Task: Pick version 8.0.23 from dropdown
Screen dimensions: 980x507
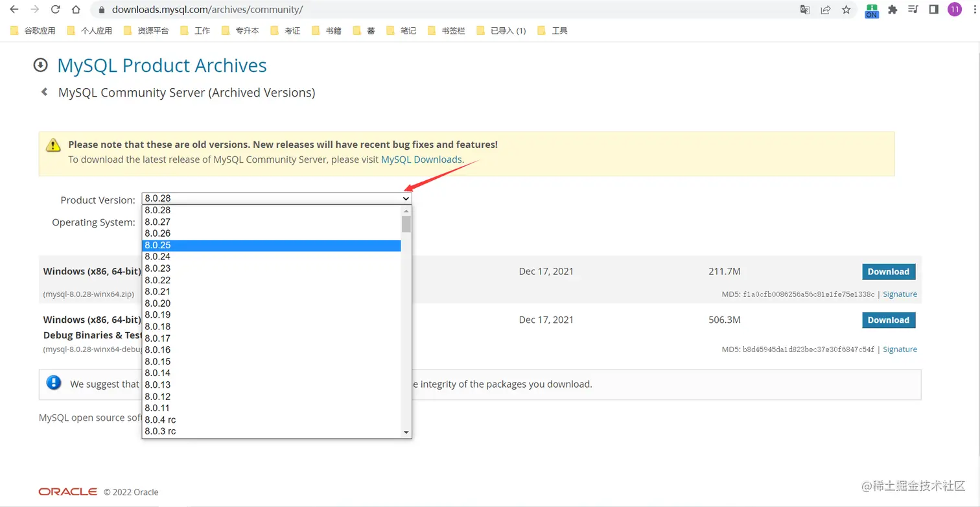Action: point(272,268)
